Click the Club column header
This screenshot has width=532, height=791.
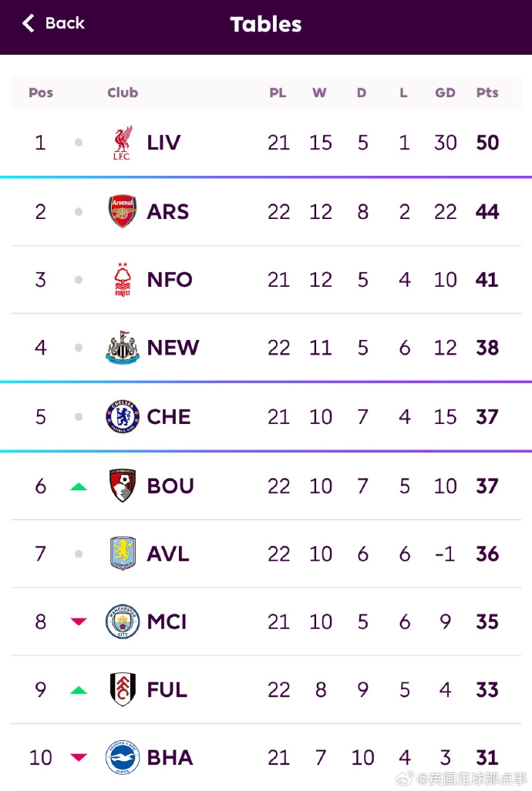pyautogui.click(x=123, y=93)
